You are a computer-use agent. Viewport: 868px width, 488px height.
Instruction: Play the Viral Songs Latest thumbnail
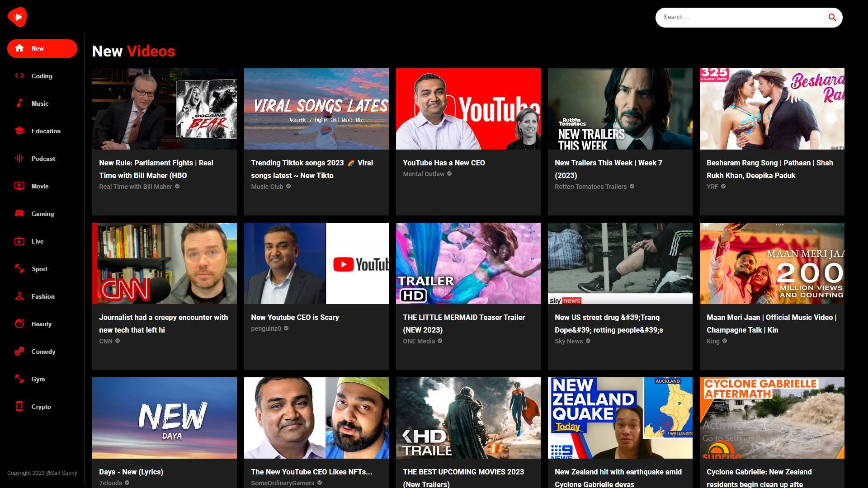[x=316, y=109]
